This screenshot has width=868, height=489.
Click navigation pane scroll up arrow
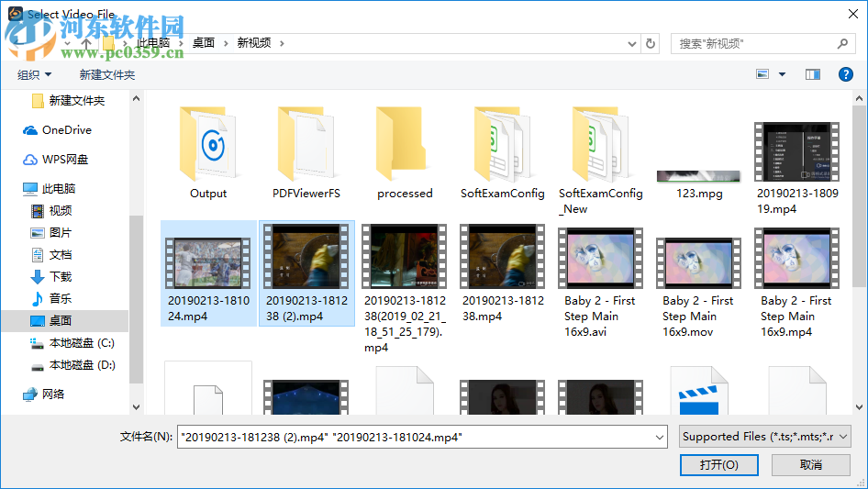click(136, 98)
